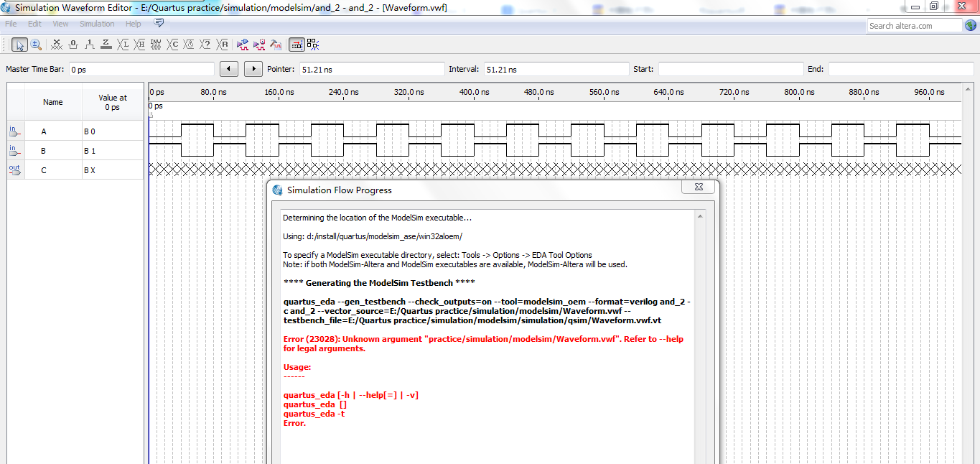Move master time bar to previous transition
The width and height of the screenshot is (980, 464).
pyautogui.click(x=228, y=69)
